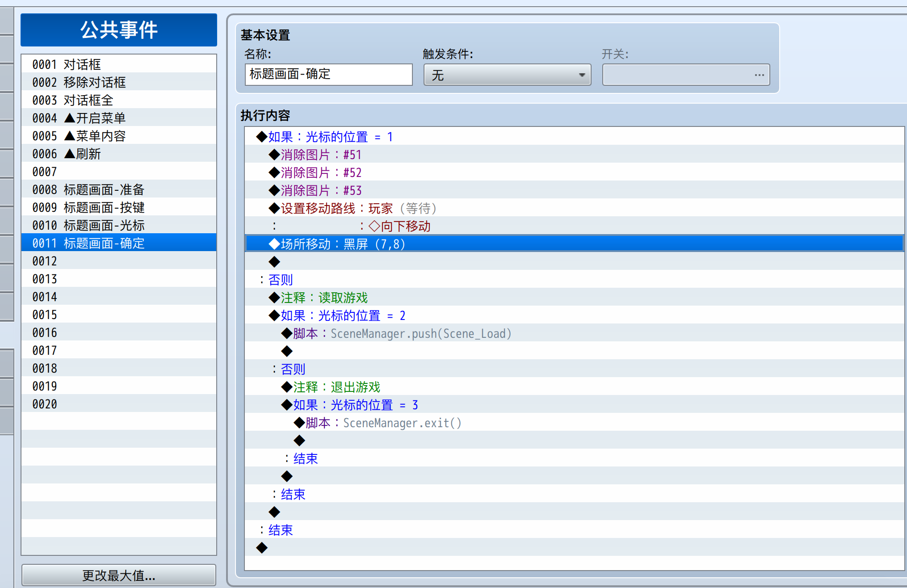907x588 pixels.
Task: Select empty common event 0020
Action: [119, 403]
